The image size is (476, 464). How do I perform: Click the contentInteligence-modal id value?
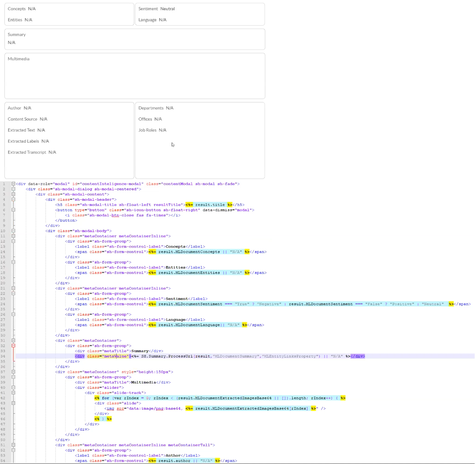coord(112,184)
